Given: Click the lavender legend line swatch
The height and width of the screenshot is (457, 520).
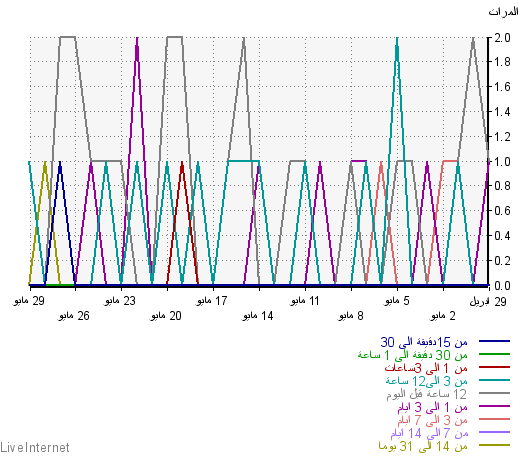Looking at the screenshot, I should [494, 432].
